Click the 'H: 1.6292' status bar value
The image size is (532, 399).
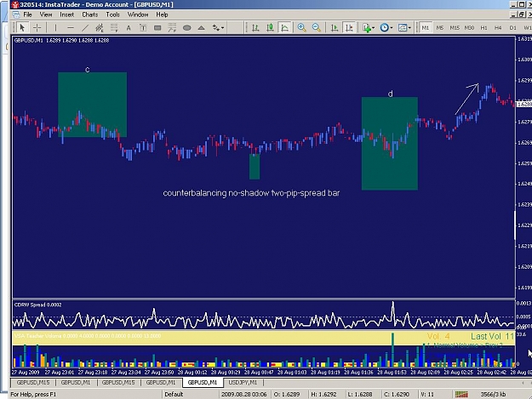(323, 394)
